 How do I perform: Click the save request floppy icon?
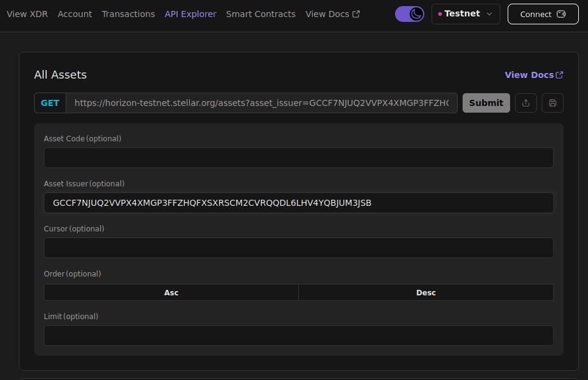pos(553,103)
